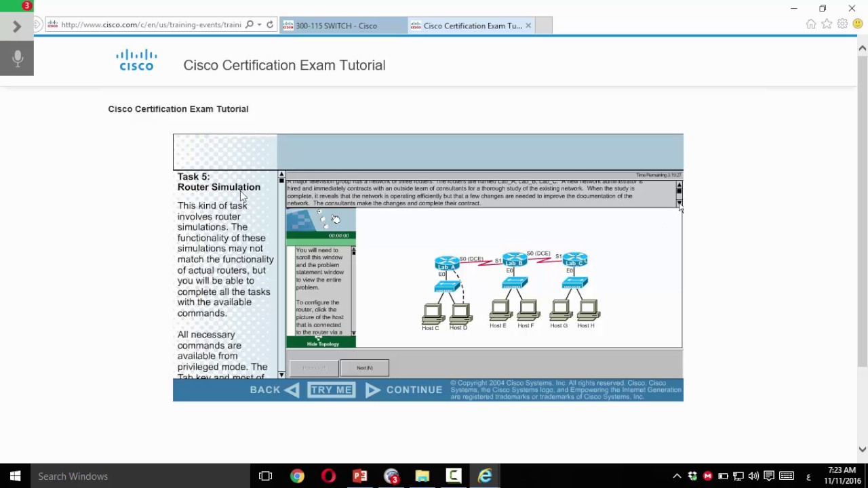Click the URL address field

pos(151,25)
